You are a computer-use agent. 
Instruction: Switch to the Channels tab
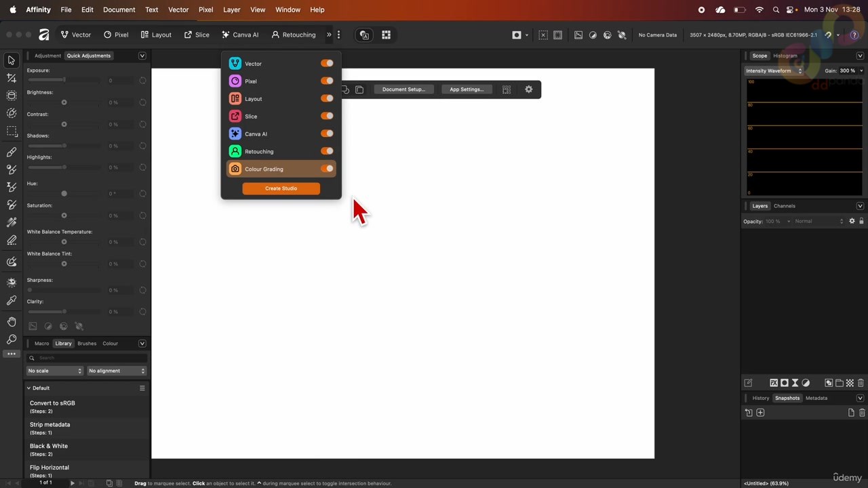point(785,206)
